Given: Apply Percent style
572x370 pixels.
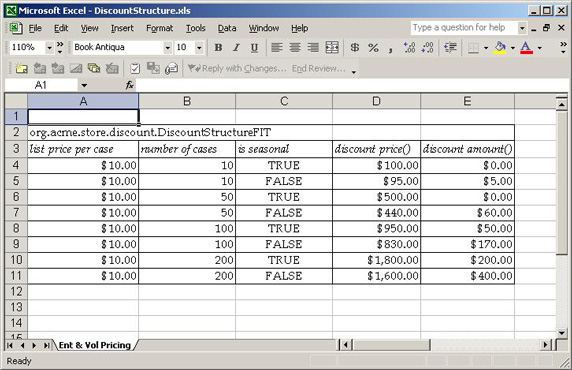Looking at the screenshot, I should tap(373, 47).
